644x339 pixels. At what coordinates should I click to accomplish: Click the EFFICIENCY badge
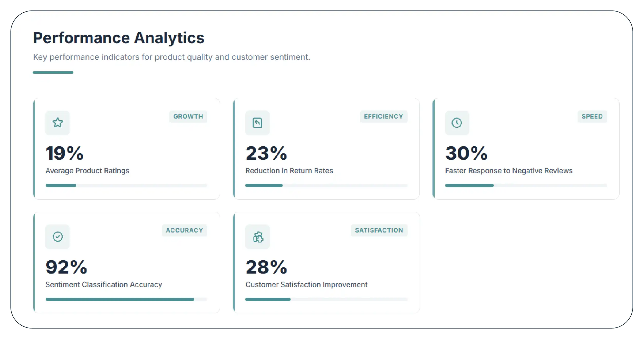[x=383, y=117]
